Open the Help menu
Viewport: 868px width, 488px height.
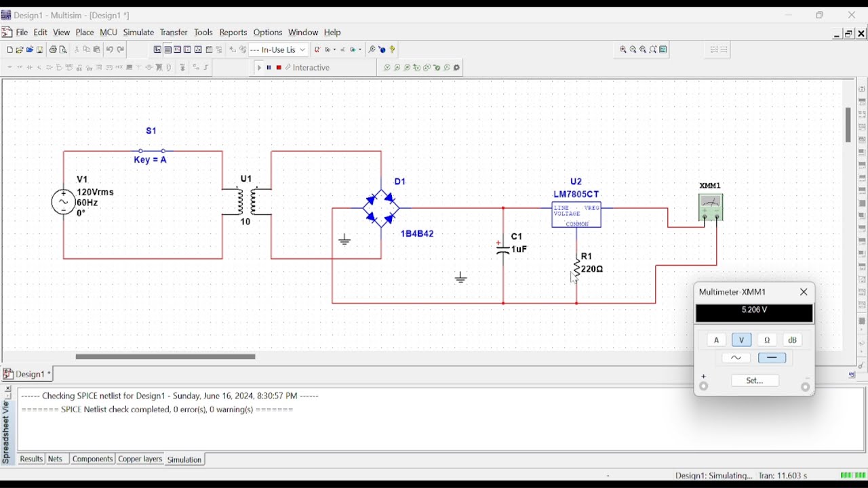332,33
